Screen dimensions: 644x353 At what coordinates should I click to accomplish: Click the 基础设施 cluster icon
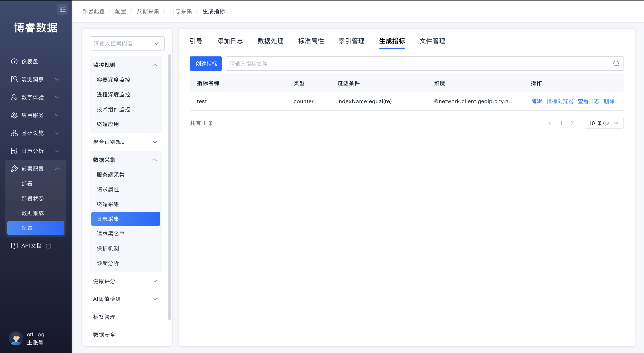point(14,133)
